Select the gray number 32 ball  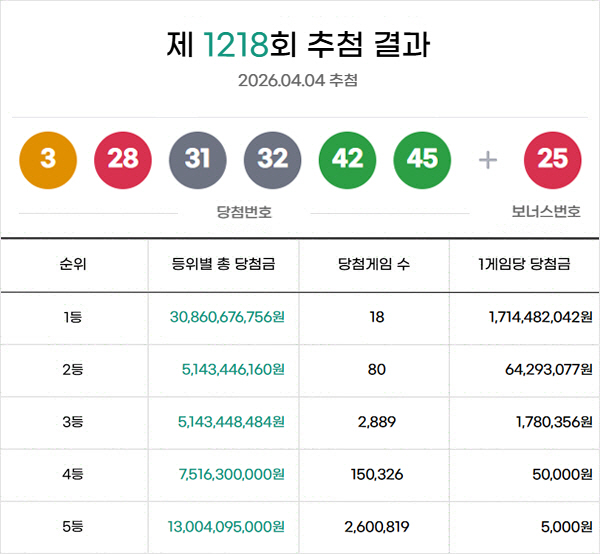point(273,160)
